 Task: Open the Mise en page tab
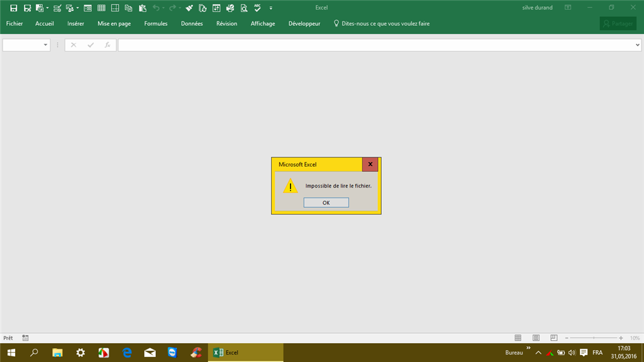pos(114,23)
